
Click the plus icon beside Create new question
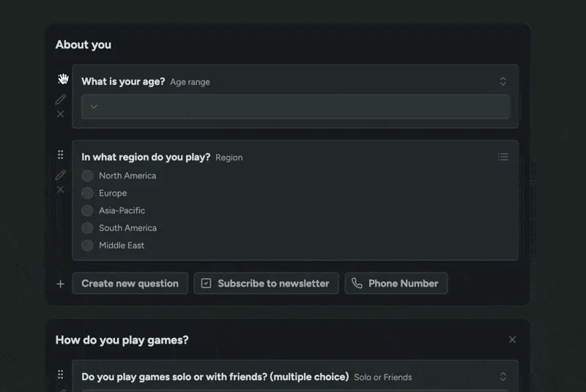pyautogui.click(x=61, y=284)
